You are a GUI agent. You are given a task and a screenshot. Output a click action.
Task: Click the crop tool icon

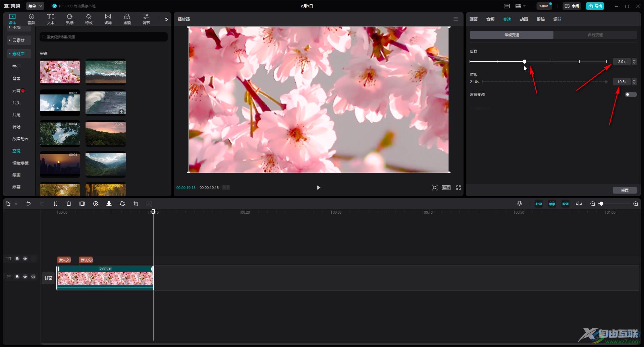click(136, 204)
